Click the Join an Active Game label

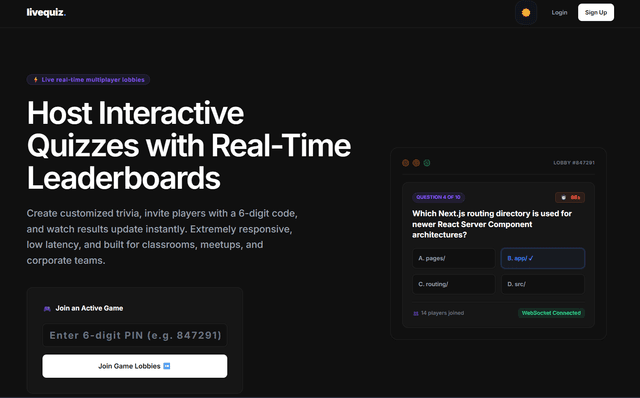pos(89,308)
